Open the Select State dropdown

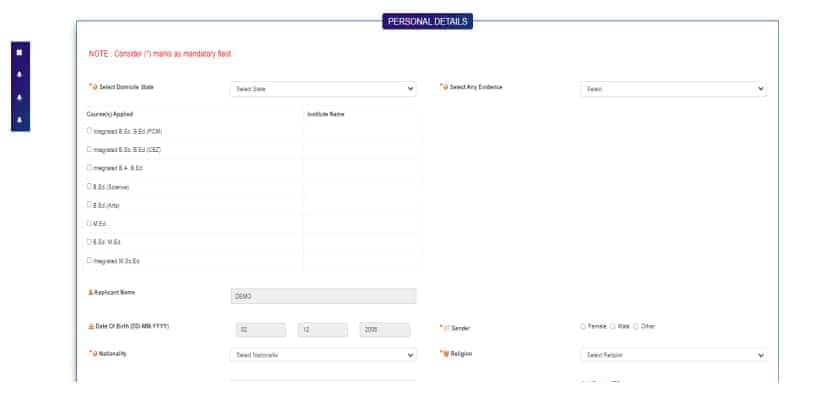tap(323, 89)
